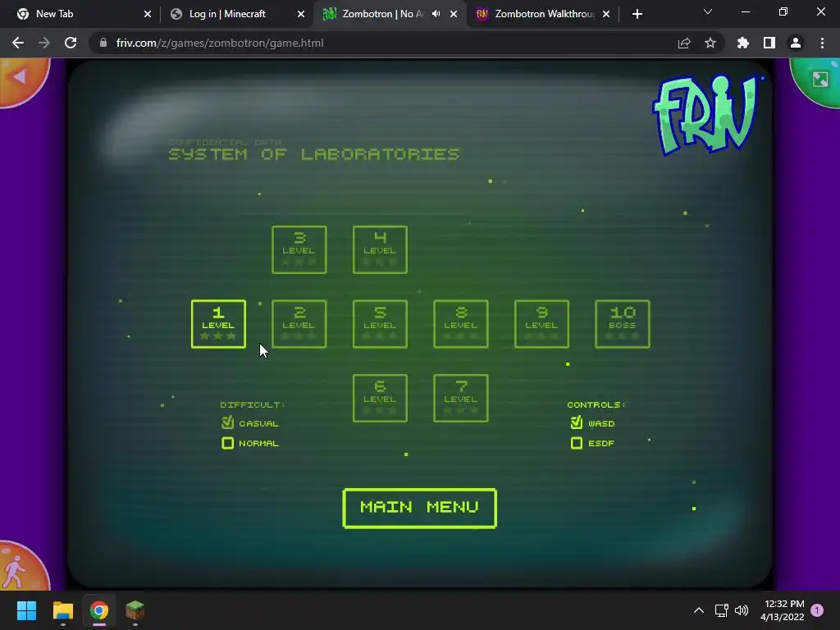Close the New Tab tab
840x630 pixels.
148,14
